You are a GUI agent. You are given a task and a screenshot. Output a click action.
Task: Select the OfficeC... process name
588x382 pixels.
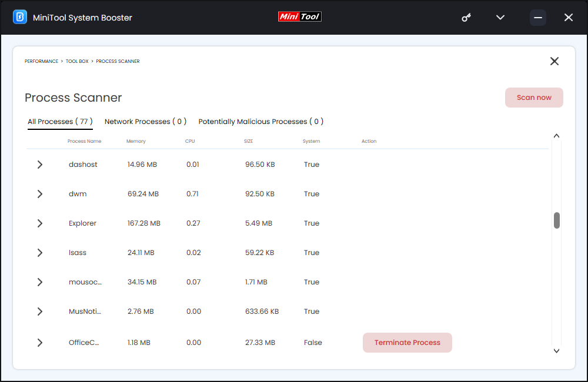pyautogui.click(x=83, y=342)
